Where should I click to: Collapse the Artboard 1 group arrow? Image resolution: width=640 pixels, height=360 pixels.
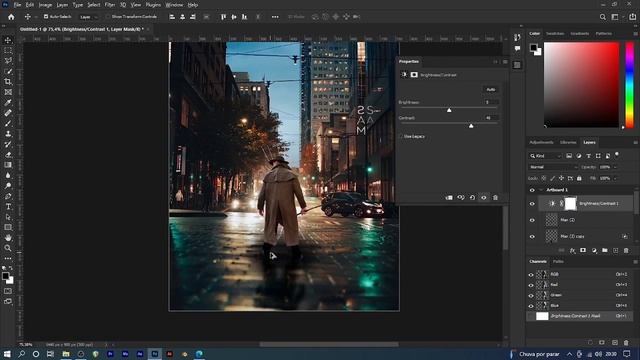coord(541,190)
